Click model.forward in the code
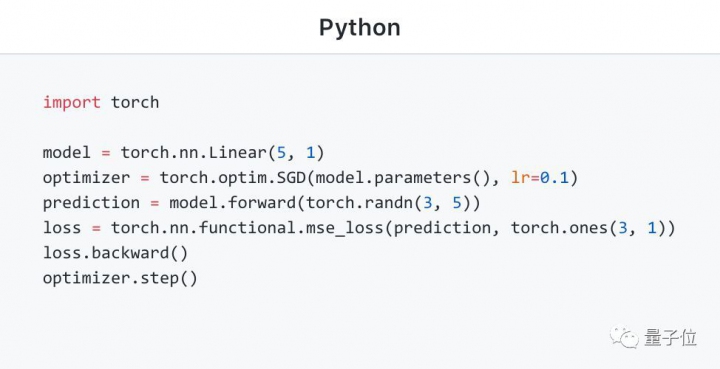The width and height of the screenshot is (720, 369). [233, 203]
